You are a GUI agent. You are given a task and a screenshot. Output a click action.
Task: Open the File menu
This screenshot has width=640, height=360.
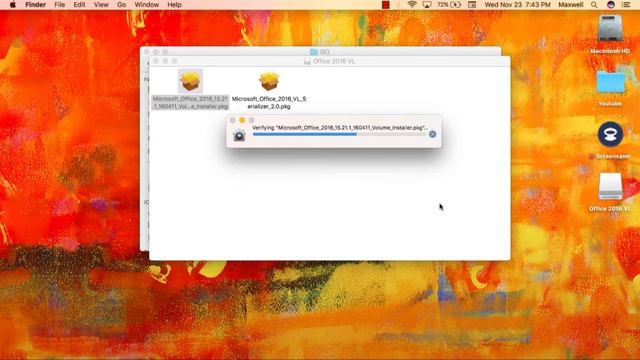point(60,5)
